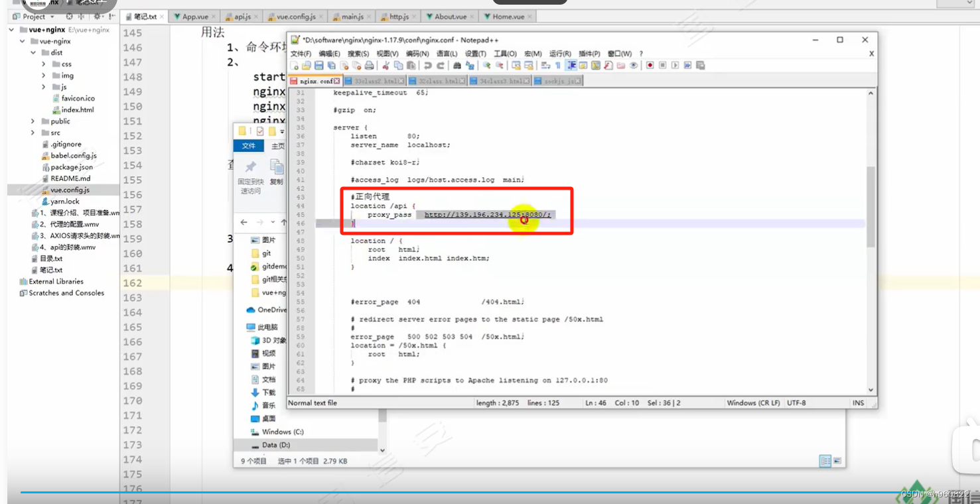Click the Print icon in Notepad++ toolbar

[x=370, y=65]
